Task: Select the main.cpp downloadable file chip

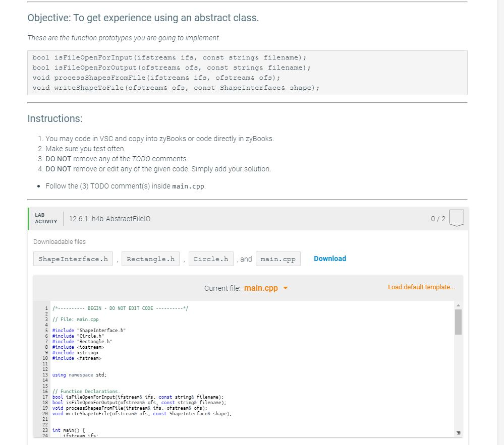Action: 278,259
